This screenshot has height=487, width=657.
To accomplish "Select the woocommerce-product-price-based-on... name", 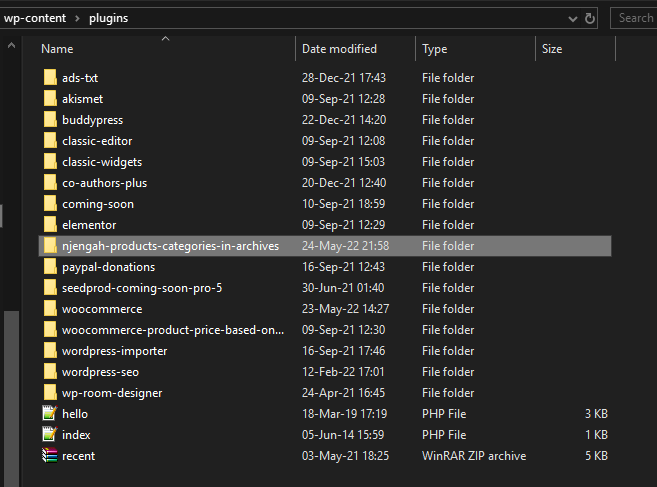I will pos(173,330).
